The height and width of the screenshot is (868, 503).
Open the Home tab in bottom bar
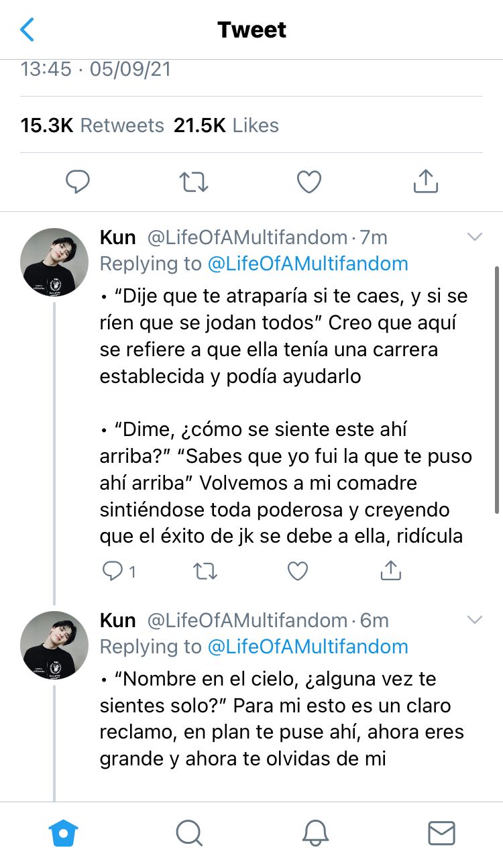pos(64,833)
